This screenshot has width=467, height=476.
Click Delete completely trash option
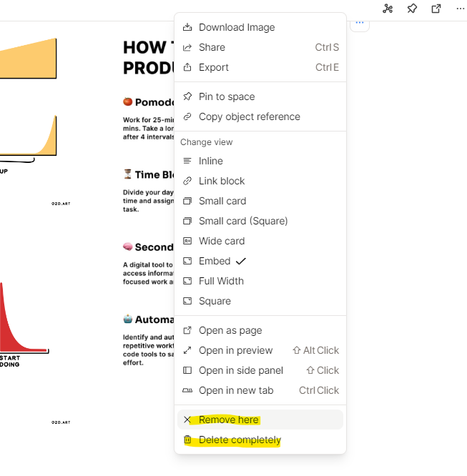click(240, 440)
